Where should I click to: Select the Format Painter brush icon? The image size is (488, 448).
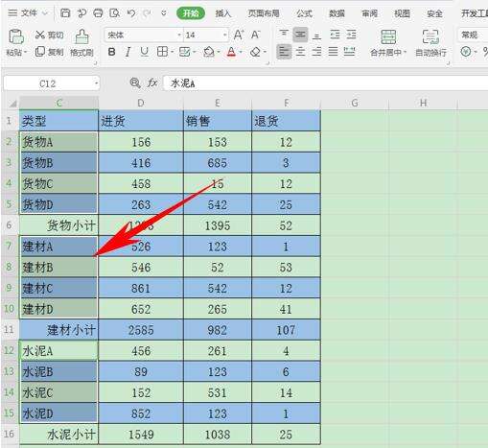point(81,36)
